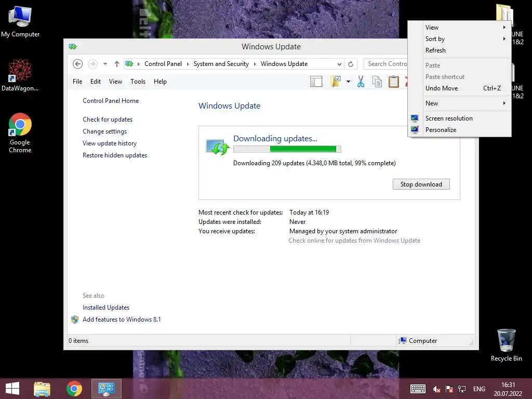Screen dimensions: 532x399
Task: Click the Copy toolbar icon
Action: tap(377, 82)
